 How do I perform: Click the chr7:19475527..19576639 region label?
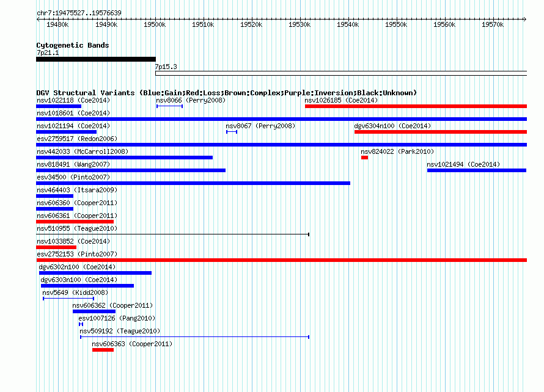pos(79,13)
